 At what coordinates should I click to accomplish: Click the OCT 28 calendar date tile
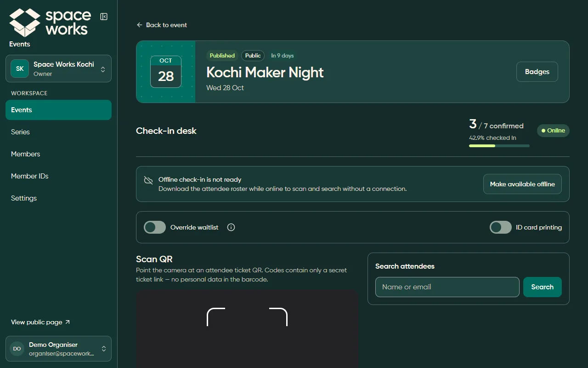166,72
